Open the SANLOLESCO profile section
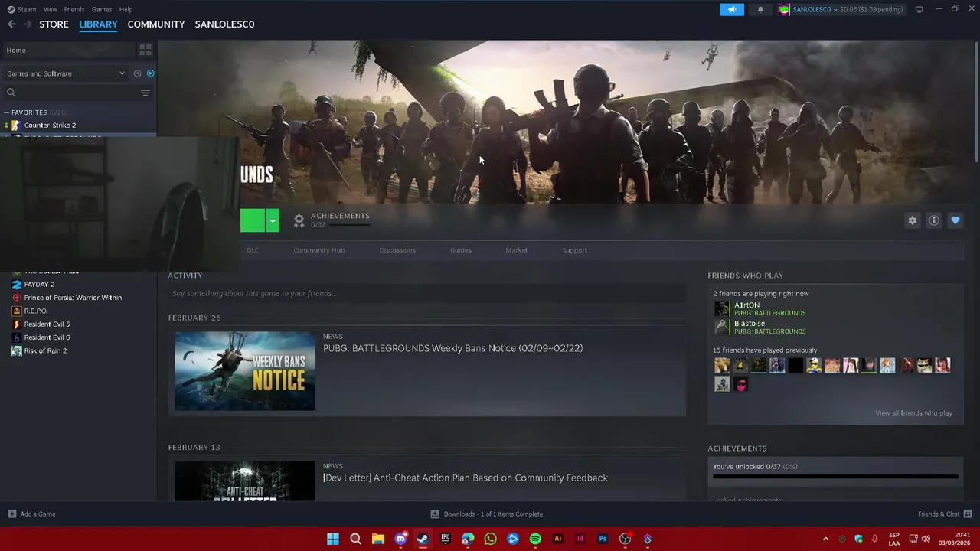980x551 pixels. click(224, 24)
